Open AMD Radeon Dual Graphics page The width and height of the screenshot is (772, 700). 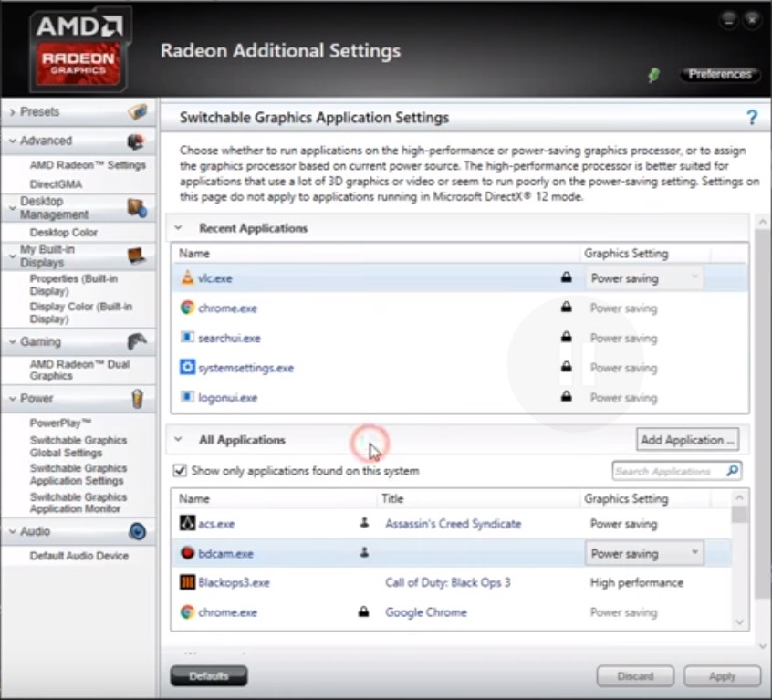click(x=79, y=370)
